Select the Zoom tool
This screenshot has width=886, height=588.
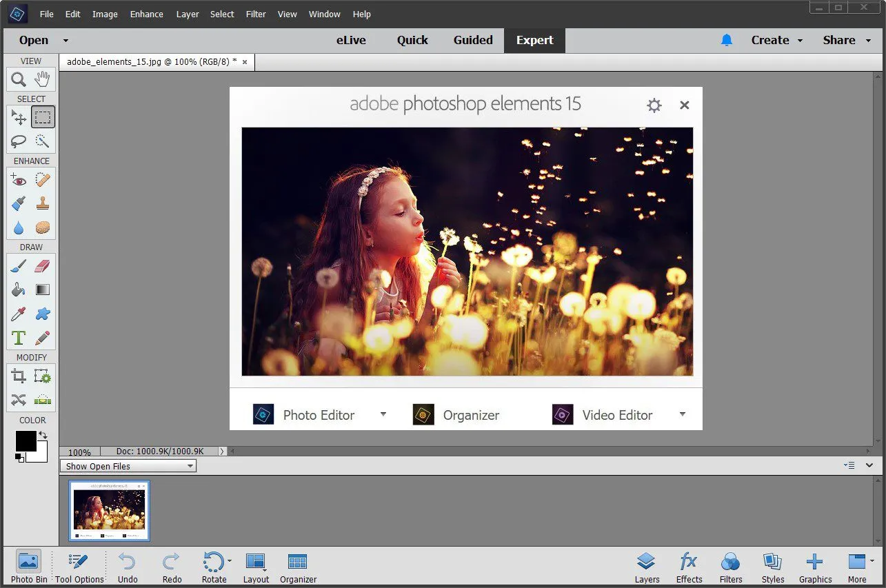[19, 79]
